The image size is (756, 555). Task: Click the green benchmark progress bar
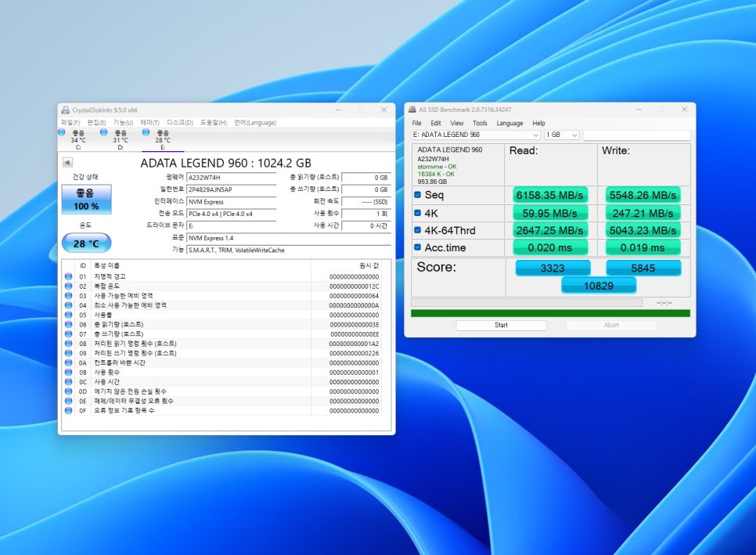550,313
